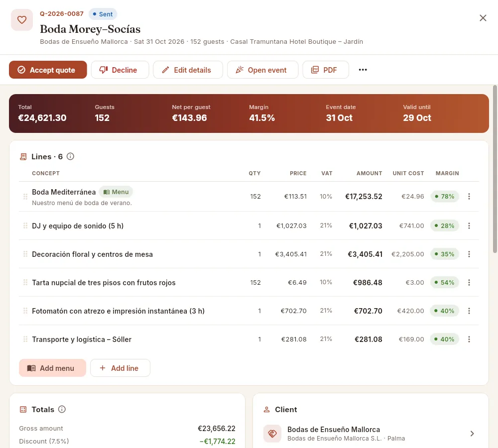
Task: Click drag handle of Tarta nupcial line
Action: (25, 282)
